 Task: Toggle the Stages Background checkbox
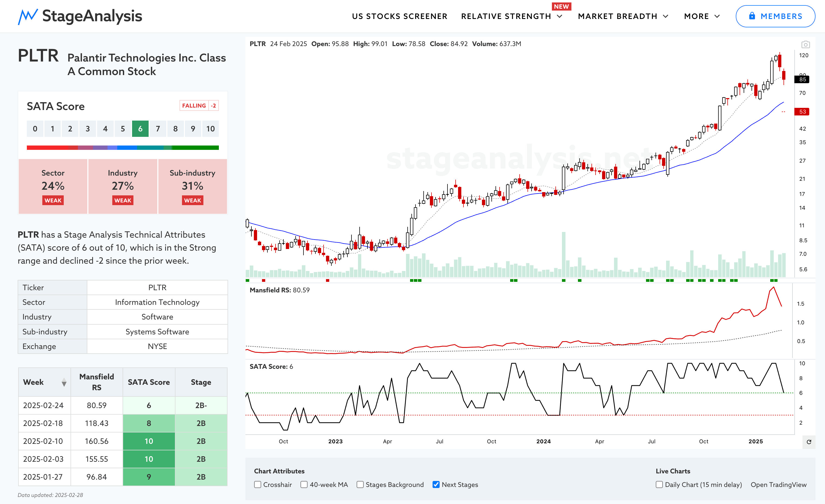click(360, 484)
